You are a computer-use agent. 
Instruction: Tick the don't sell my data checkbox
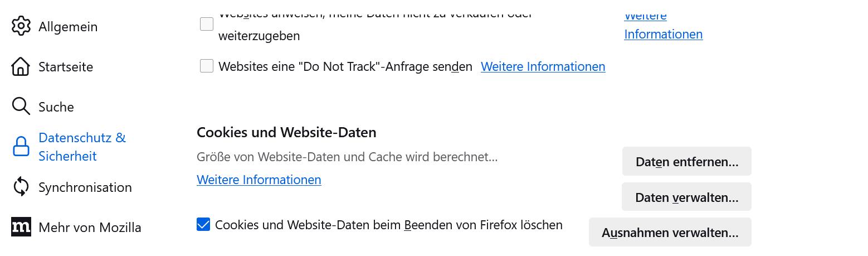[207, 24]
